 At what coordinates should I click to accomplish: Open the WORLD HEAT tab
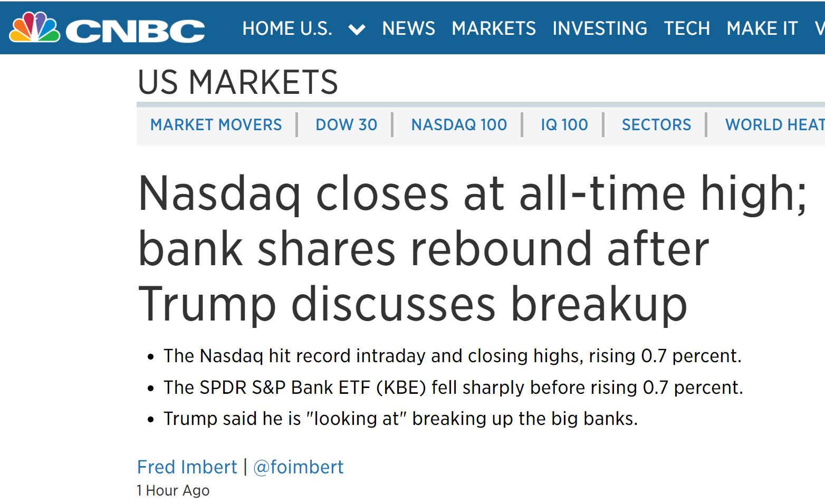(x=774, y=125)
